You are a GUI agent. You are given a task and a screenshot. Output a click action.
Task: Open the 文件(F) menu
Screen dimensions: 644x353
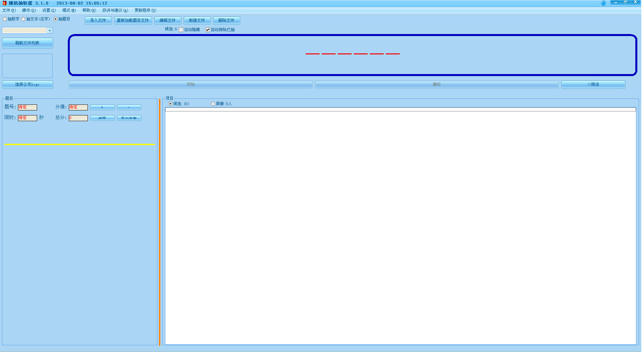[x=9, y=10]
